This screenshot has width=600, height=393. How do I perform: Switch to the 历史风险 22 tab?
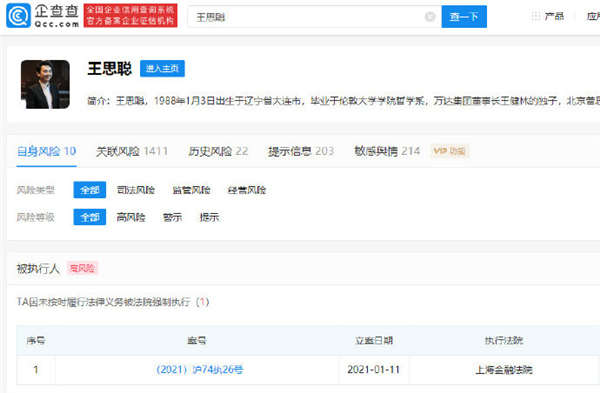[x=218, y=151]
